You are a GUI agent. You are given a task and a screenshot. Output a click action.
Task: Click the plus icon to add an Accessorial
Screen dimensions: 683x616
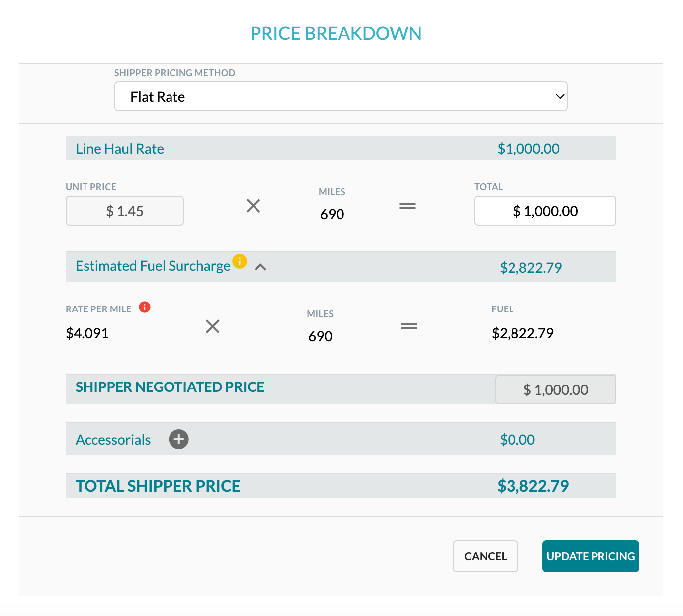pyautogui.click(x=178, y=439)
